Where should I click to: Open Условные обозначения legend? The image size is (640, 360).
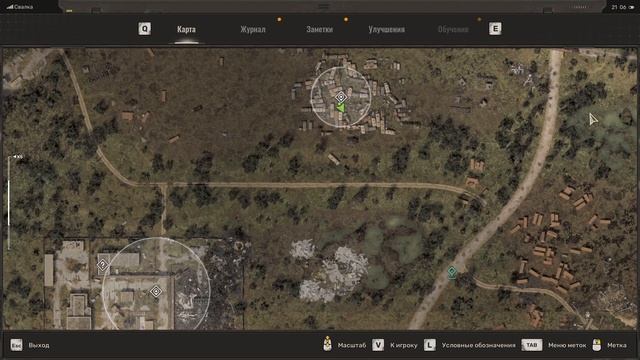478,345
